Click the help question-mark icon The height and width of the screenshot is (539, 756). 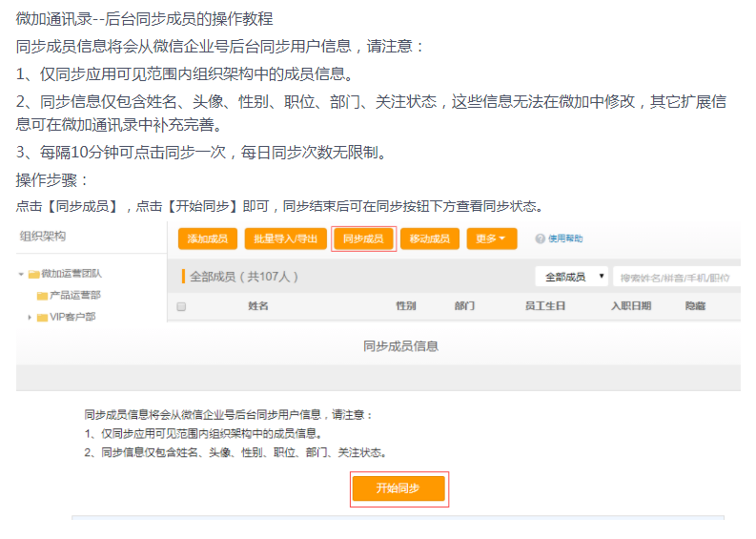pos(540,238)
